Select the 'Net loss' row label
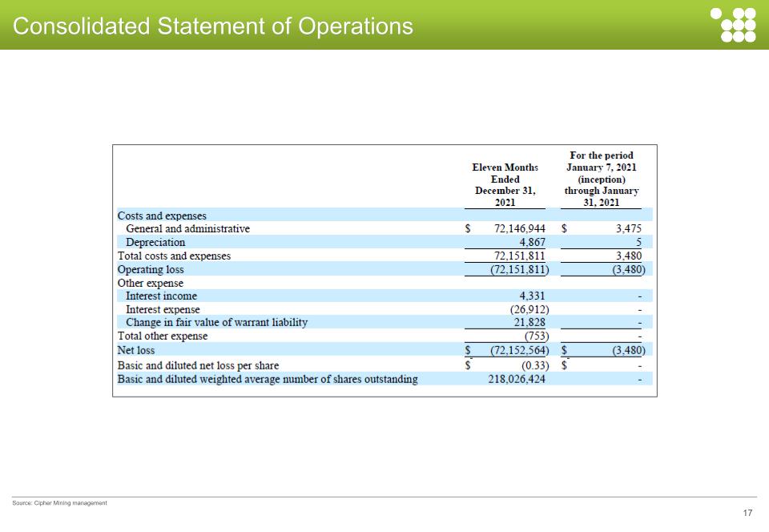The height and width of the screenshot is (532, 769). (x=136, y=351)
